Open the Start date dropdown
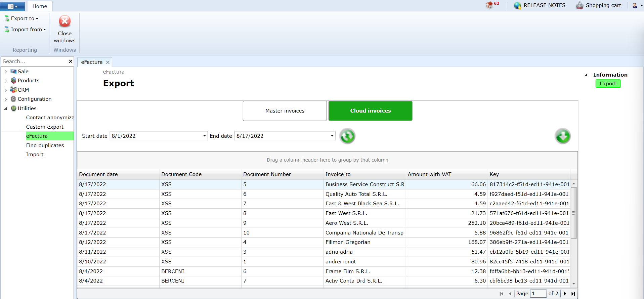 (x=204, y=136)
